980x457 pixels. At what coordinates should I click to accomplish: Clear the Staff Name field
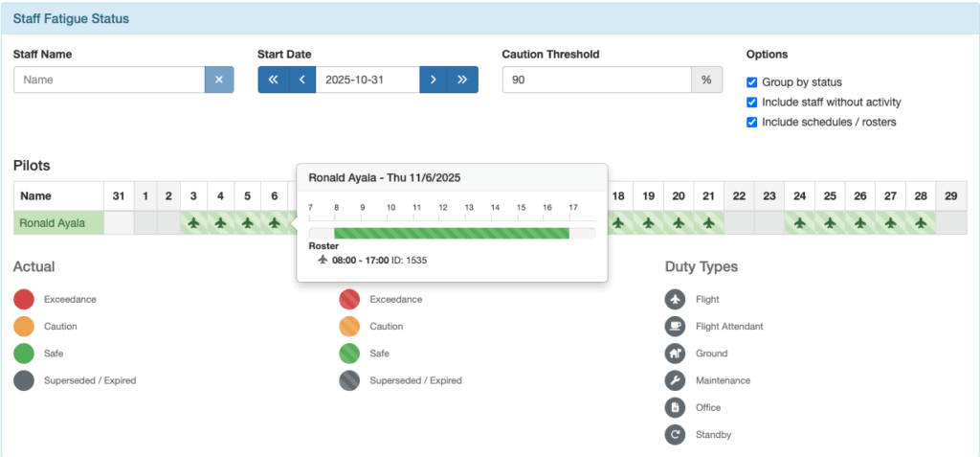218,80
